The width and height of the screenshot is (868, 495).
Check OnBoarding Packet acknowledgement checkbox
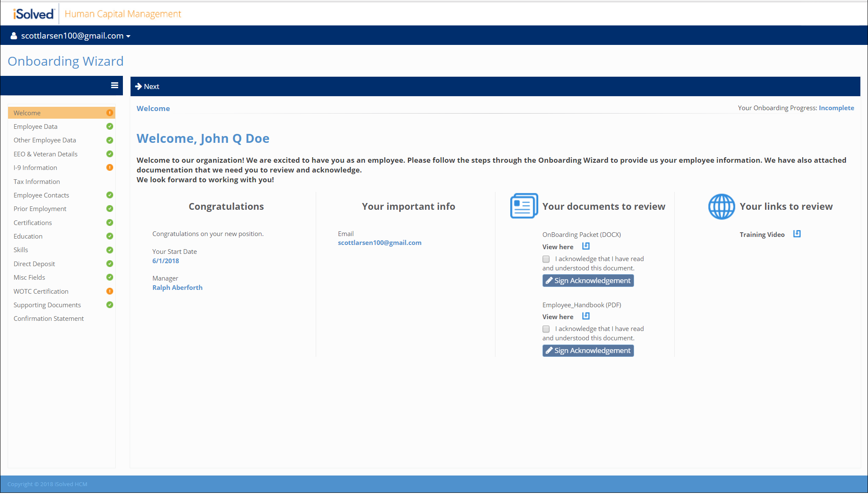[546, 259]
